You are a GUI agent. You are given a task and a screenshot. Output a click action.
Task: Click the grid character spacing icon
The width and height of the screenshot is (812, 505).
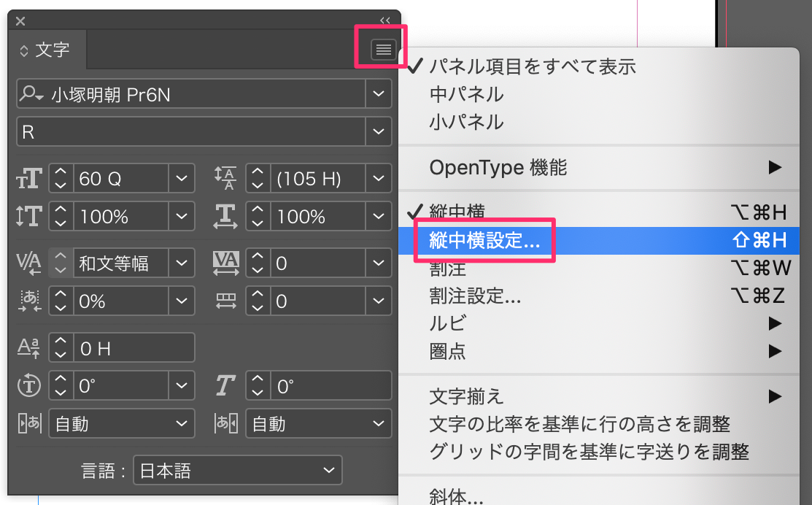[225, 301]
